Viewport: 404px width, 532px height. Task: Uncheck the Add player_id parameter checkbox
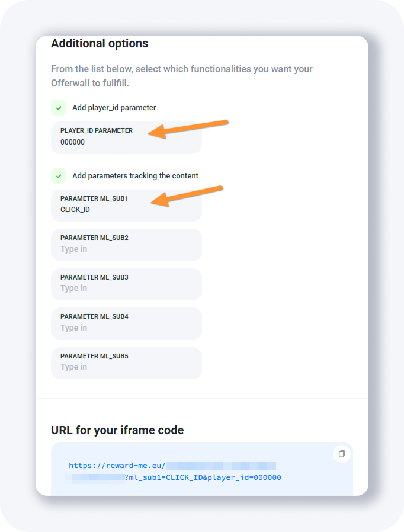point(59,108)
